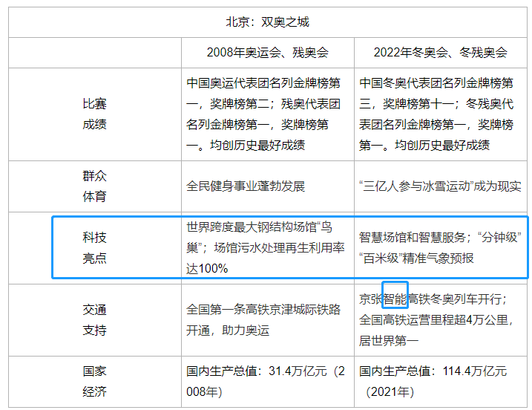
Task: Click the cell "三亿人参与冰雪运动"成为现实
Action: (x=441, y=186)
